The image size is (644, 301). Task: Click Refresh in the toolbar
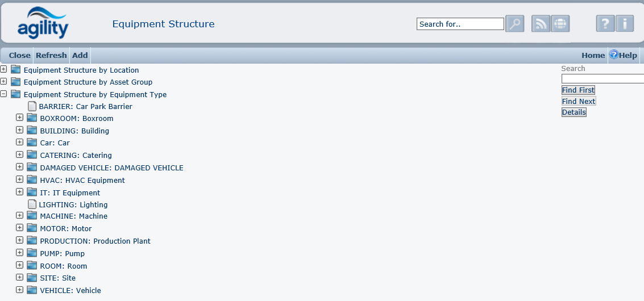[x=51, y=55]
